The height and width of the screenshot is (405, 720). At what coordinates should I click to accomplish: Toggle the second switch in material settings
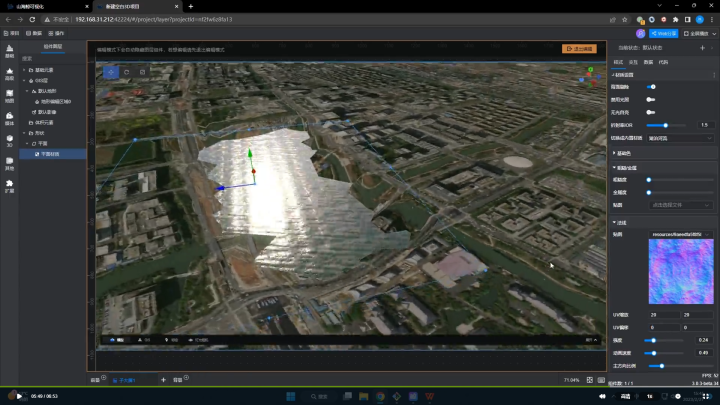pos(651,100)
